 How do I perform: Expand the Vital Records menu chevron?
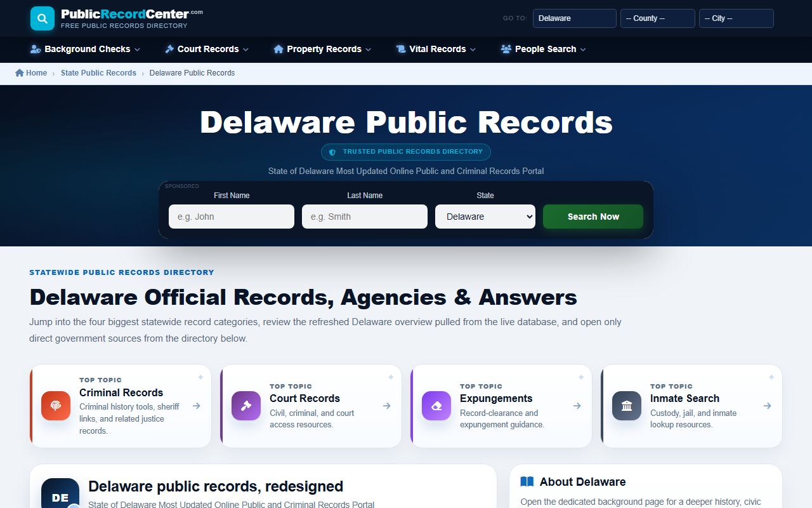click(x=473, y=50)
